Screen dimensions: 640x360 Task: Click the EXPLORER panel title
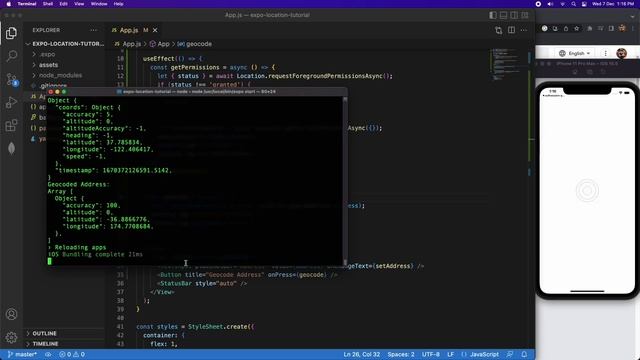click(46, 30)
